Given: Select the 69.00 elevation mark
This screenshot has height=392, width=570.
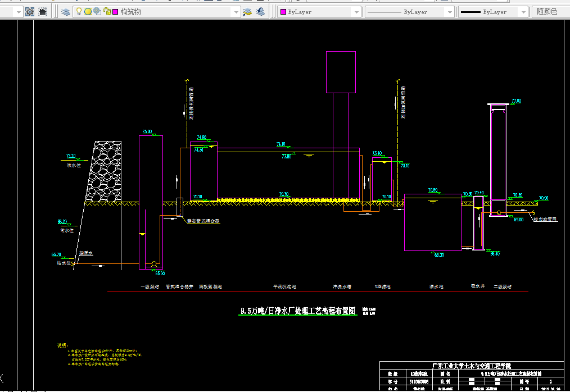Looking at the screenshot, I should [x=519, y=220].
